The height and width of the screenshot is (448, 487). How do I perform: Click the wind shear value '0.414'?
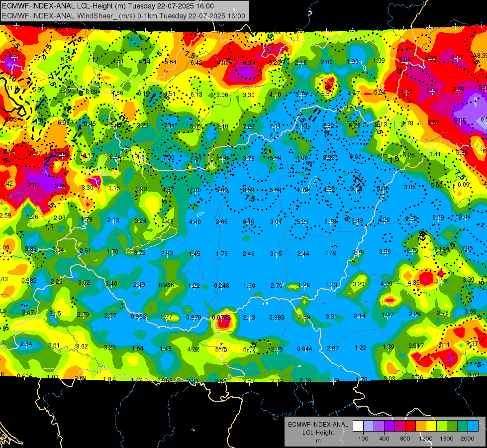coord(24,375)
